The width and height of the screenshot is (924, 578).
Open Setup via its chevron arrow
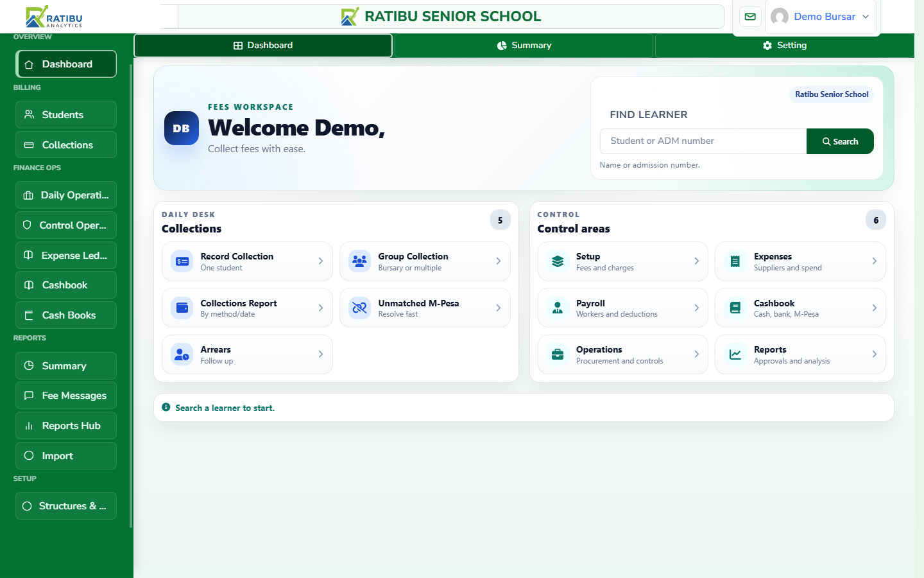697,261
